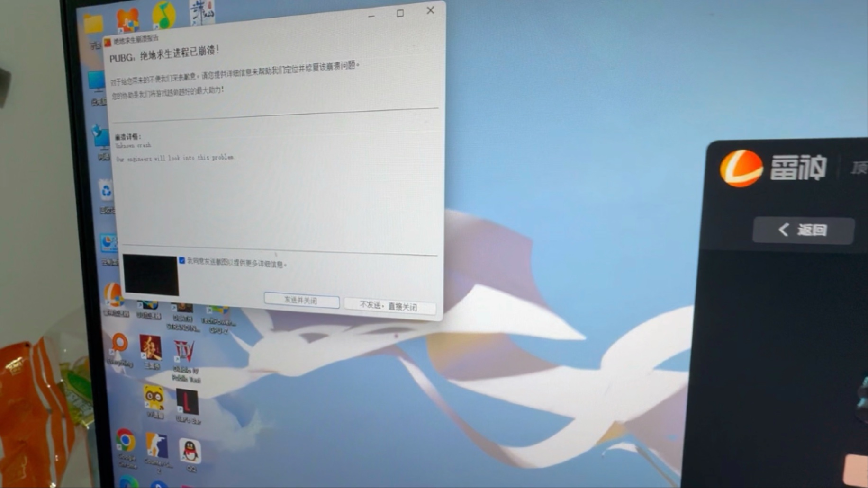Open the Everything search desktop shortcut
This screenshot has width=868, height=488.
119,349
